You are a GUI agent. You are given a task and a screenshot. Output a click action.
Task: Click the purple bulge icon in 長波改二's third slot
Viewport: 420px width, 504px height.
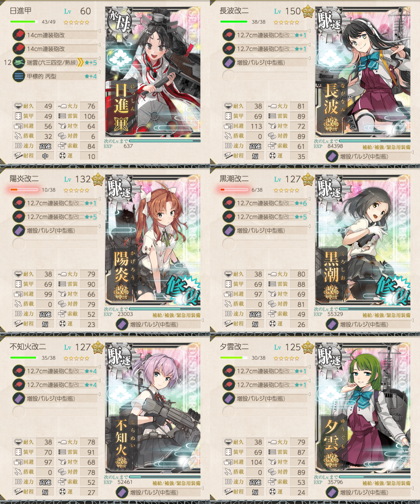[x=229, y=63]
